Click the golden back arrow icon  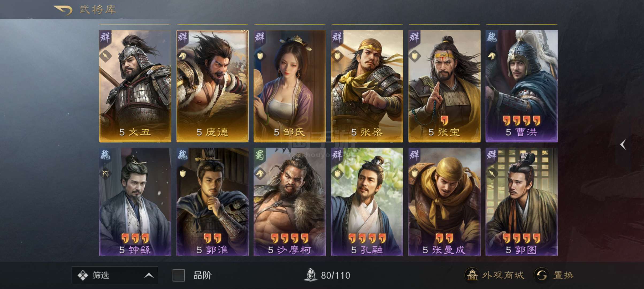click(63, 10)
